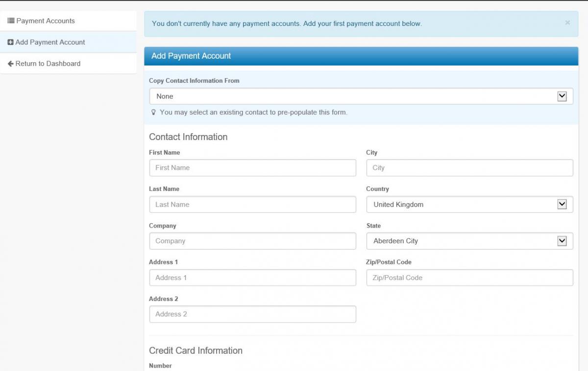Click the Number label under Credit Card Information
Screen dimensions: 588x371
pos(160,366)
